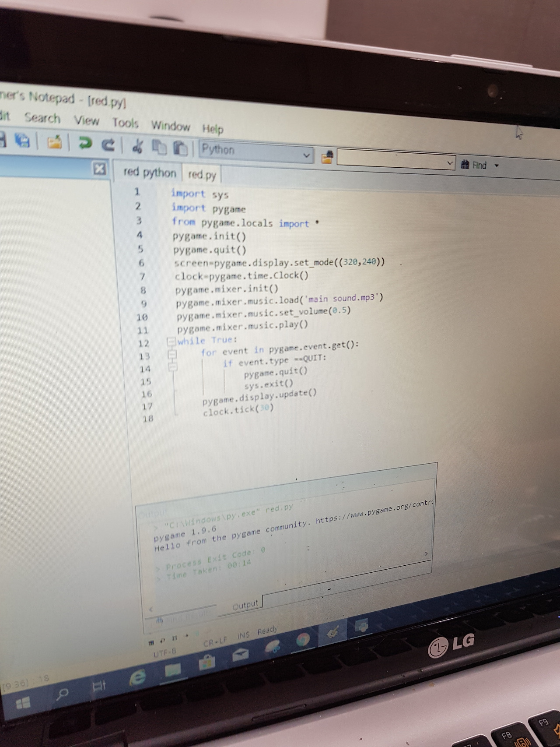Click the folder icon beside the search box

click(x=327, y=157)
